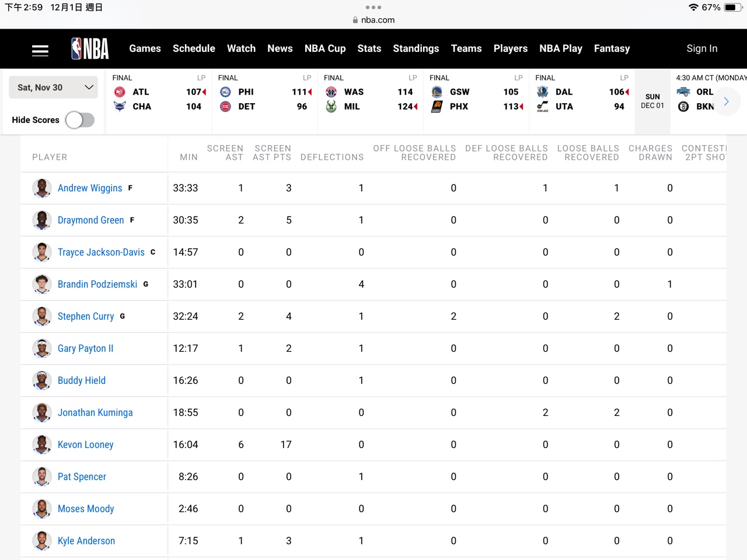
Task: Open the Standings menu item
Action: tap(416, 48)
